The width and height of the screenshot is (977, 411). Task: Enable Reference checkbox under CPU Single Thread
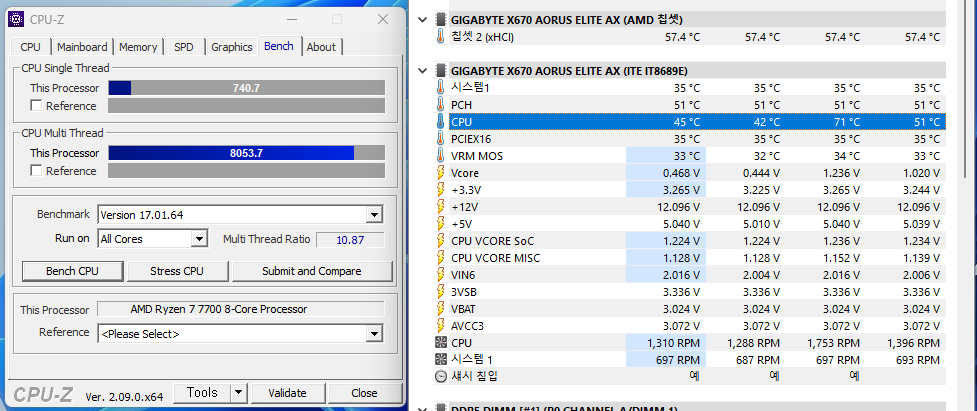36,106
